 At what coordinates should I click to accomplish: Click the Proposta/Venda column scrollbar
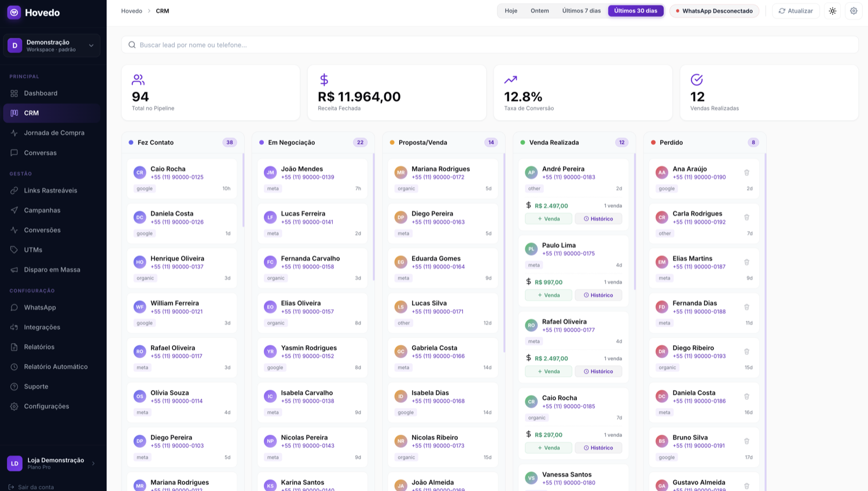[x=504, y=252]
